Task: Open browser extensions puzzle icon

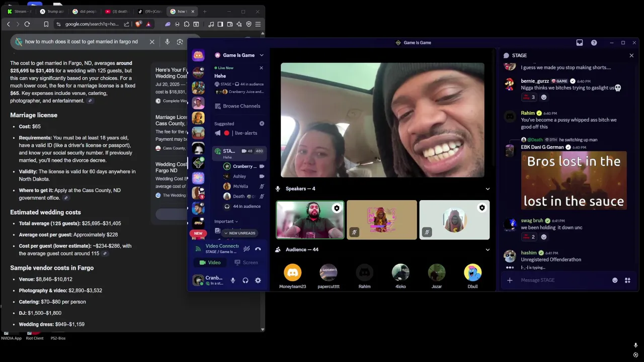Action: click(x=187, y=24)
